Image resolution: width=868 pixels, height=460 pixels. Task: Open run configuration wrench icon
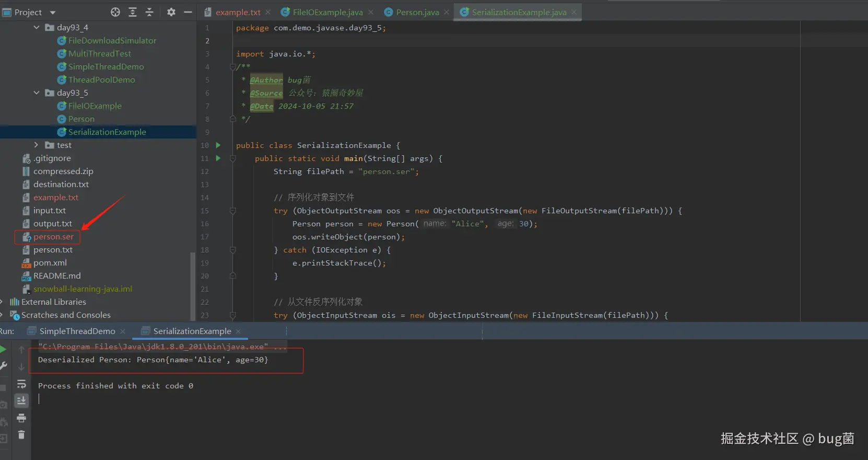[x=3, y=366]
